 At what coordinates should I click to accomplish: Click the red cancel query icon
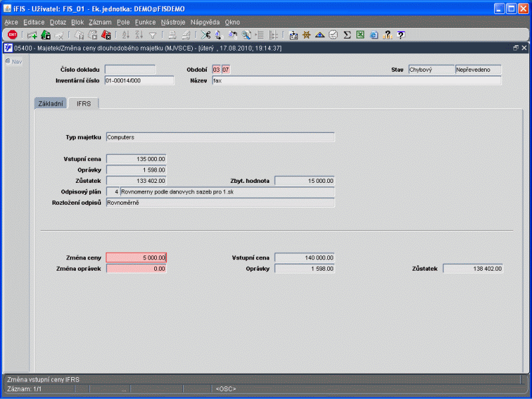(106, 35)
